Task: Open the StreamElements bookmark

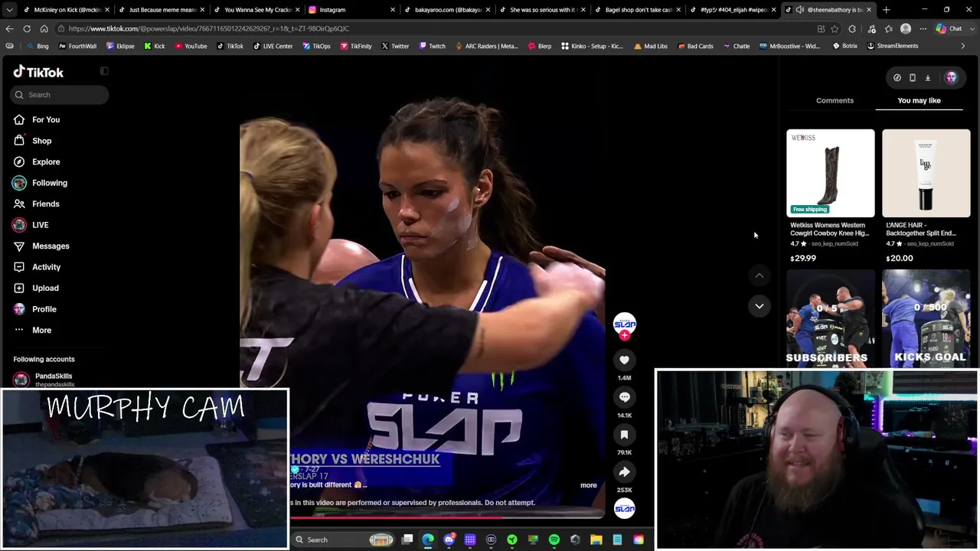Action: tap(892, 46)
